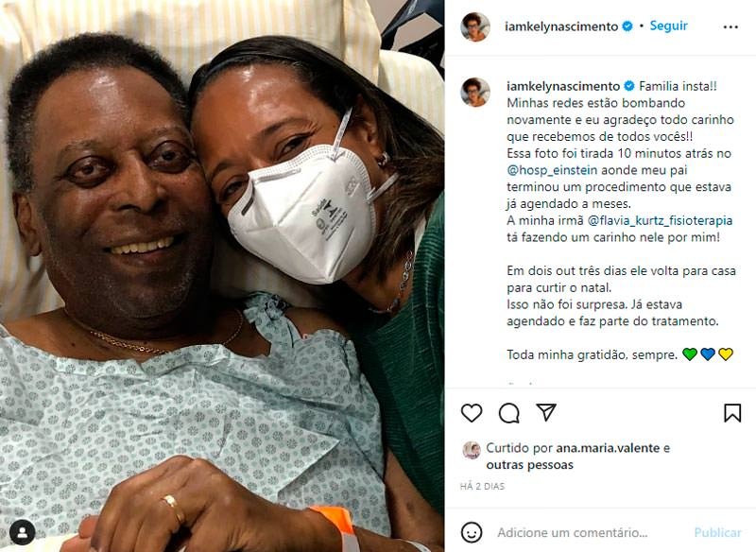The width and height of the screenshot is (756, 552).
Task: Open the @hosp_einstein mention
Action: coord(552,170)
